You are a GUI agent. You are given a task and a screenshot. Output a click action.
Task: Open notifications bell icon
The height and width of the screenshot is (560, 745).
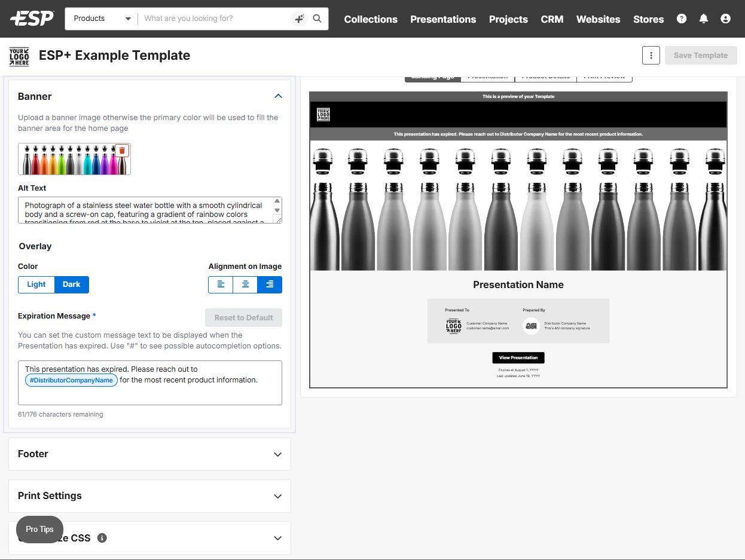pos(704,19)
